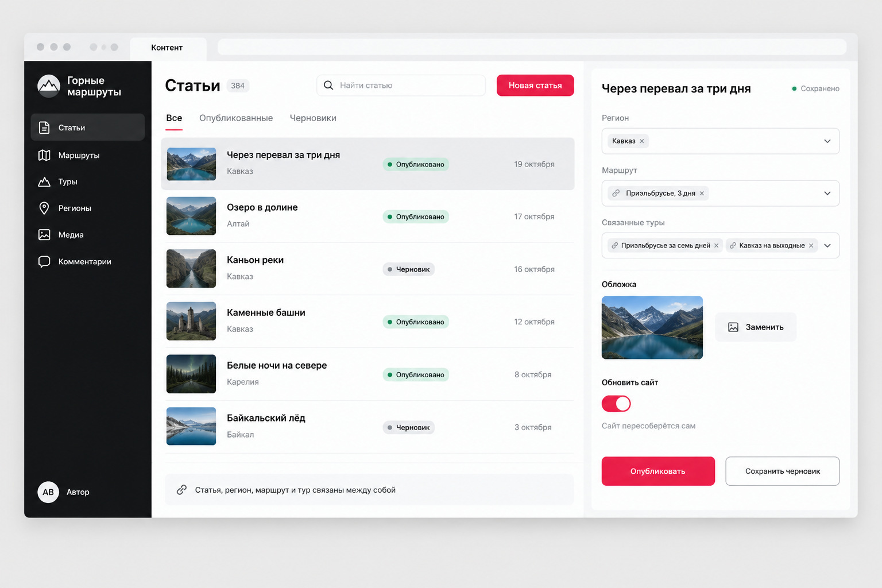
Task: Click link icon on Кавказ на выходные tag
Action: (733, 246)
